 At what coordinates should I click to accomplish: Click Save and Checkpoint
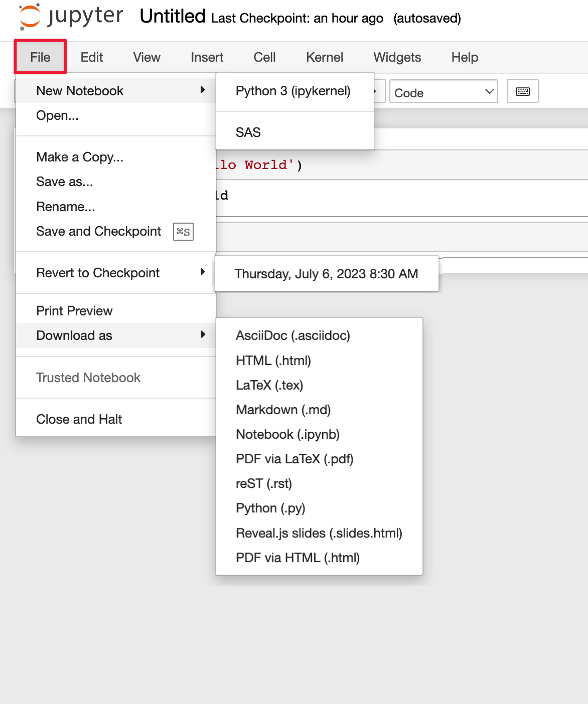click(116, 231)
